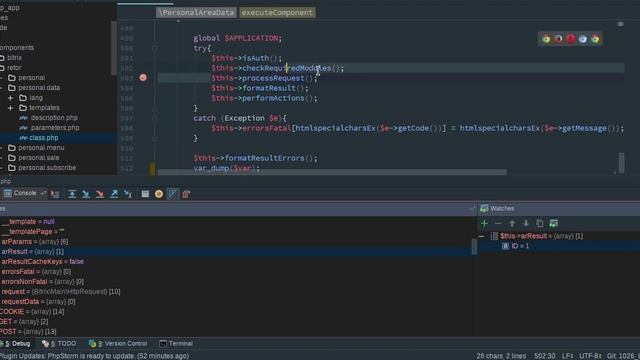Screen dimensions: 640x360
Task: Click the Git branch status bar widget
Action: click(x=623, y=356)
